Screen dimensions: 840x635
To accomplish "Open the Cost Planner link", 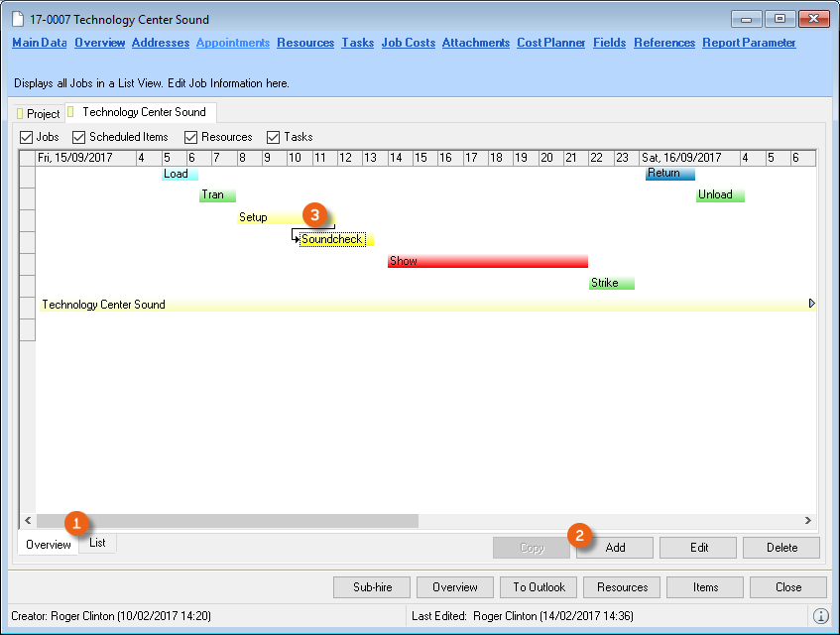I will pyautogui.click(x=551, y=43).
